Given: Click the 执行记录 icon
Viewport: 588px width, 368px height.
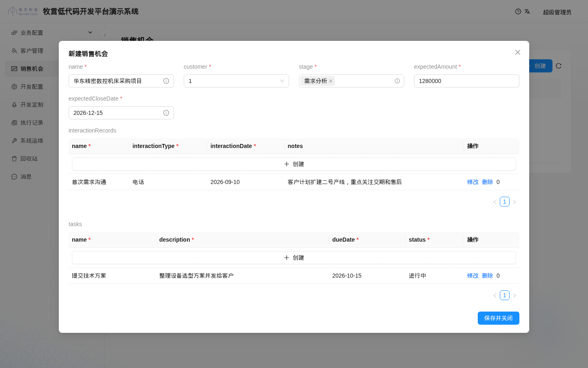Looking at the screenshot, I should click(14, 123).
